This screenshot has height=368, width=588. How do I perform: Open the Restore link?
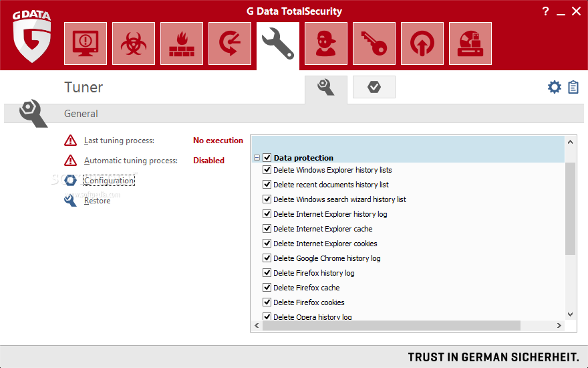point(97,201)
